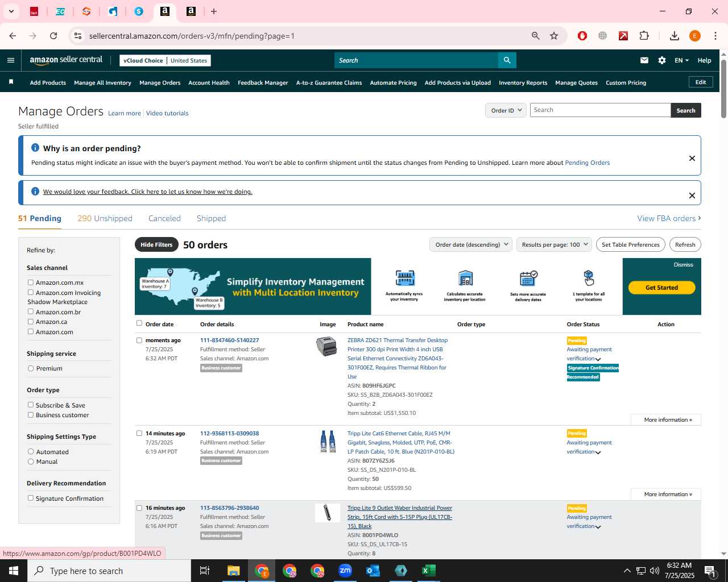Click the bookmark flag icon in nav bar

coord(11,82)
